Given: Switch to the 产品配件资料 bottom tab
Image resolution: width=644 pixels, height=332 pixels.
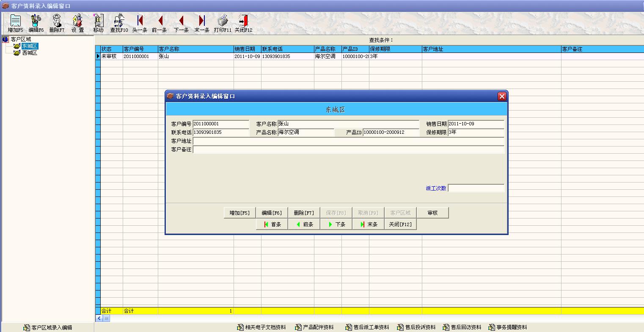Looking at the screenshot, I should coord(314,327).
